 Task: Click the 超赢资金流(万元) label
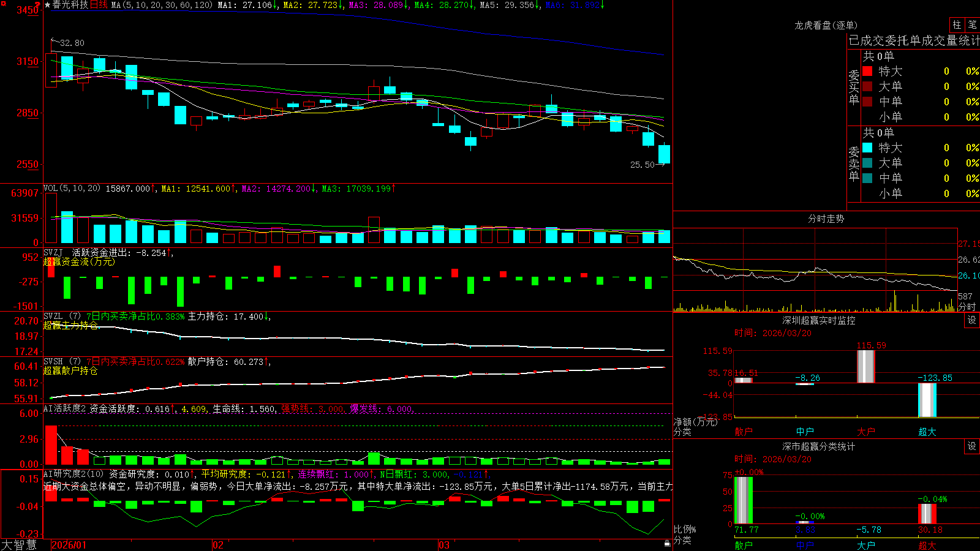pos(79,261)
